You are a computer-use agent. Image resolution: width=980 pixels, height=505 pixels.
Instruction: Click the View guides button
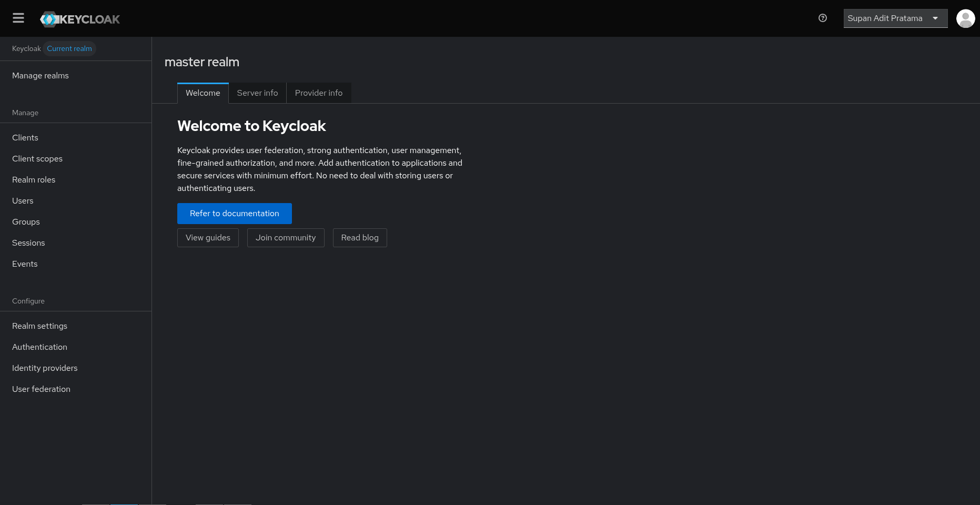(208, 238)
